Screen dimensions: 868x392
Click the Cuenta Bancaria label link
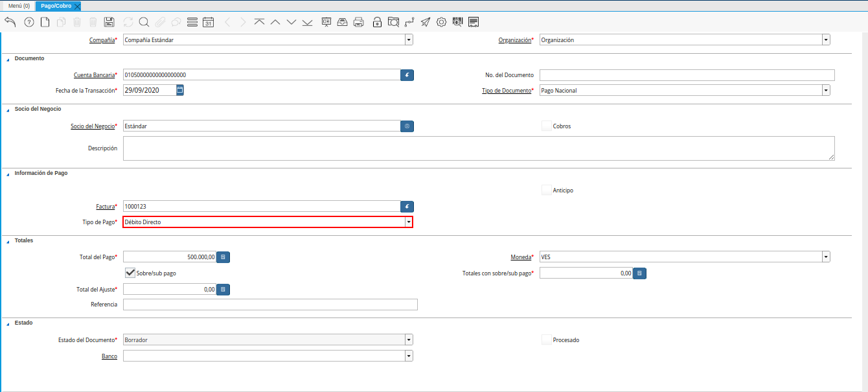pyautogui.click(x=94, y=75)
